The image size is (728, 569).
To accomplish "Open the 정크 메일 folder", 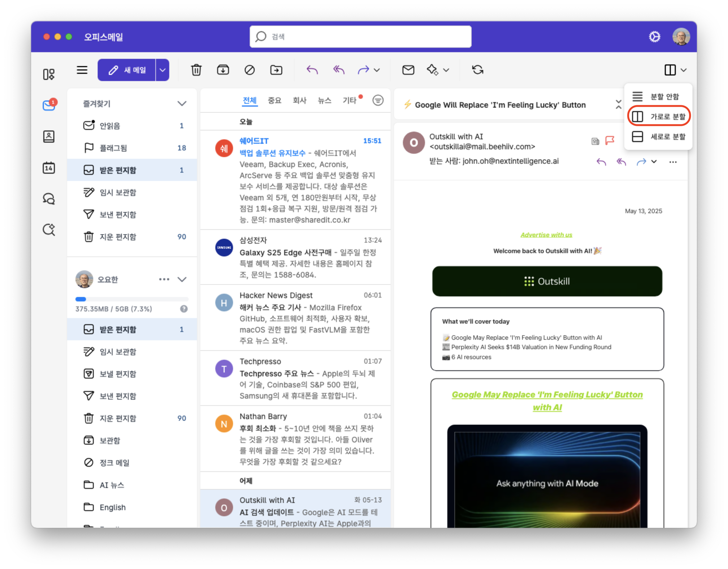I will [x=132, y=463].
